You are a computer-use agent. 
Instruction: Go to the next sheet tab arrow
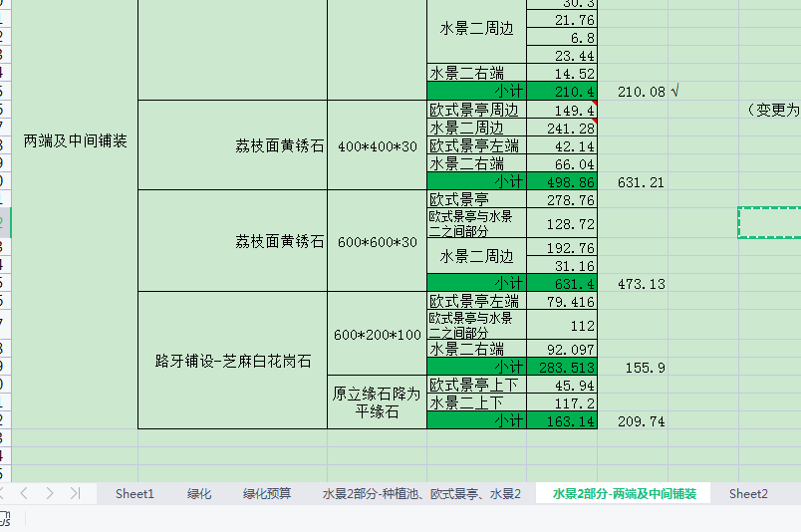point(50,493)
